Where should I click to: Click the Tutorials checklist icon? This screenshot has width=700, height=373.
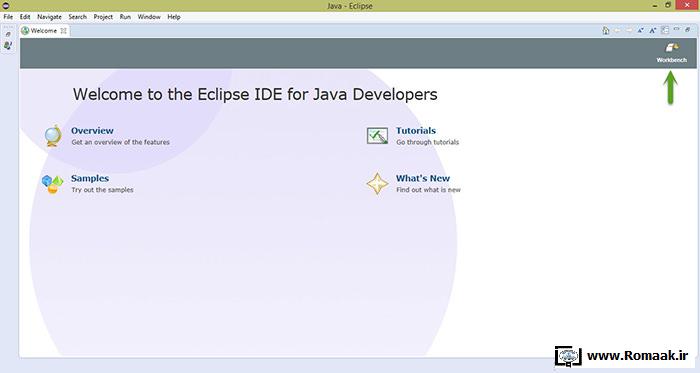377,136
